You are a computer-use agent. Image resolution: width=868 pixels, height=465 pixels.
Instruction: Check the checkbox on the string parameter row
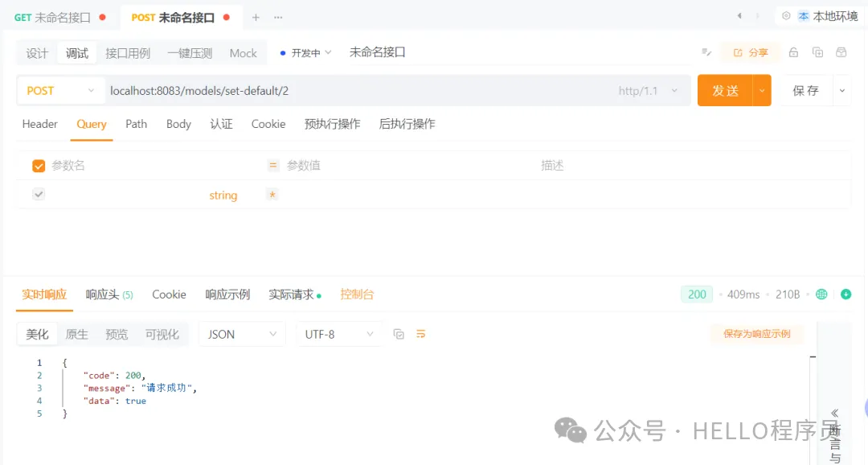point(38,194)
